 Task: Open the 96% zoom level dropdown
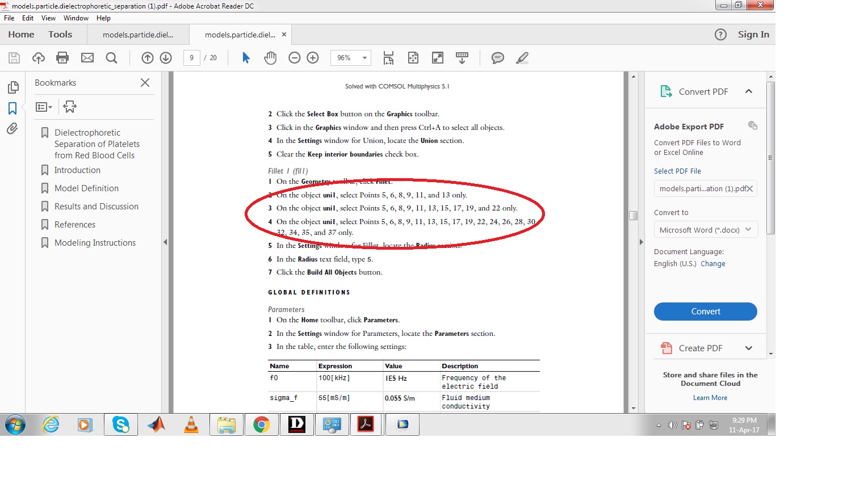coord(364,58)
